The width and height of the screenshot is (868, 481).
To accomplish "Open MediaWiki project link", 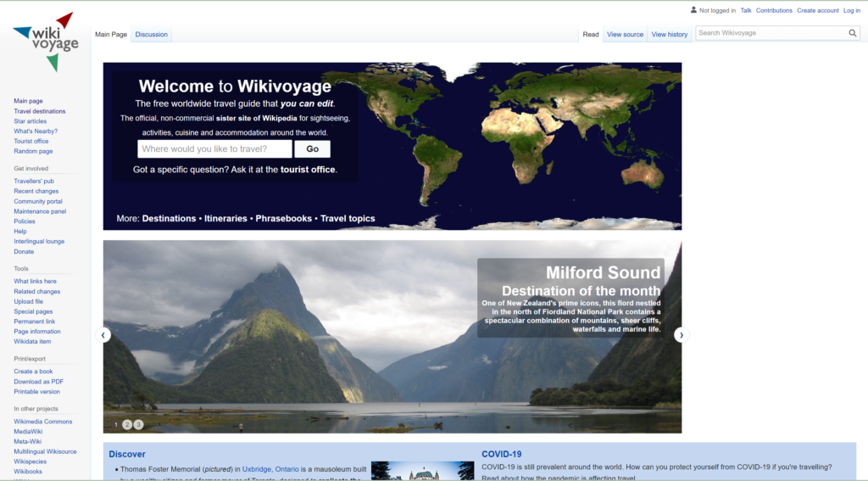I will coord(28,432).
